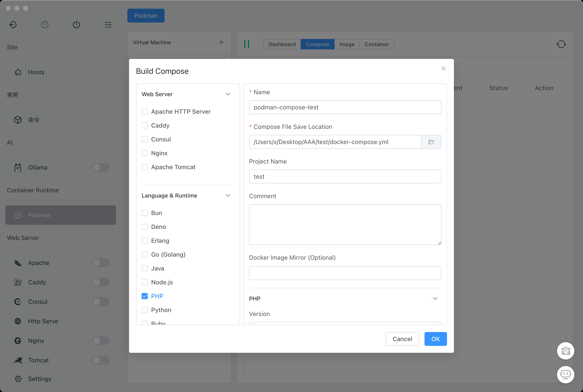This screenshot has width=583, height=392.
Task: Uncheck the PHP checkbox
Action: (x=144, y=296)
